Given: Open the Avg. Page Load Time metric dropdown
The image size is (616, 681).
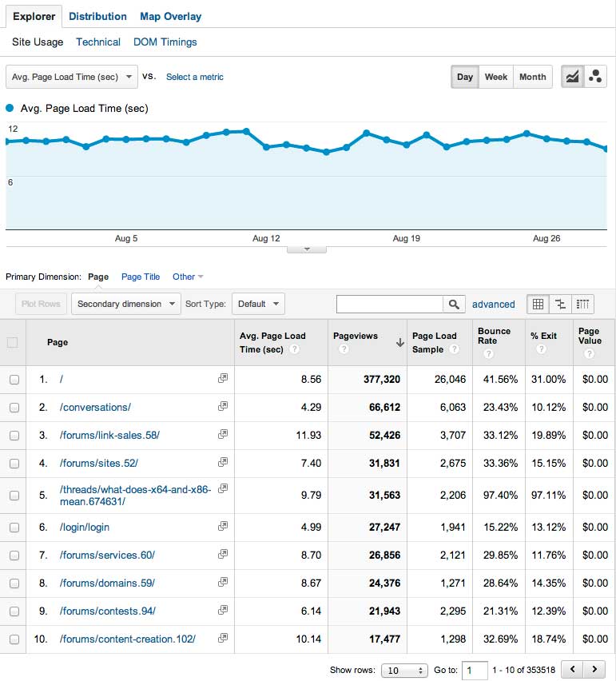Looking at the screenshot, I should coord(72,77).
